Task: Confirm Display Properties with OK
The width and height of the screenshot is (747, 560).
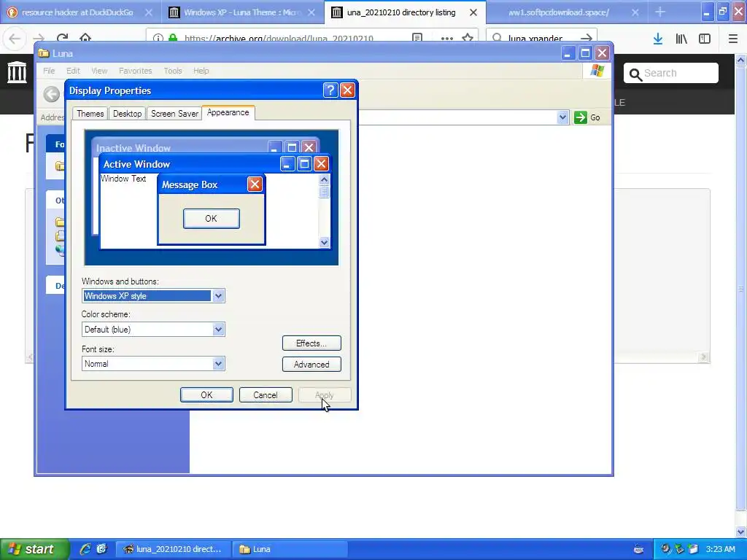Action: 206,394
